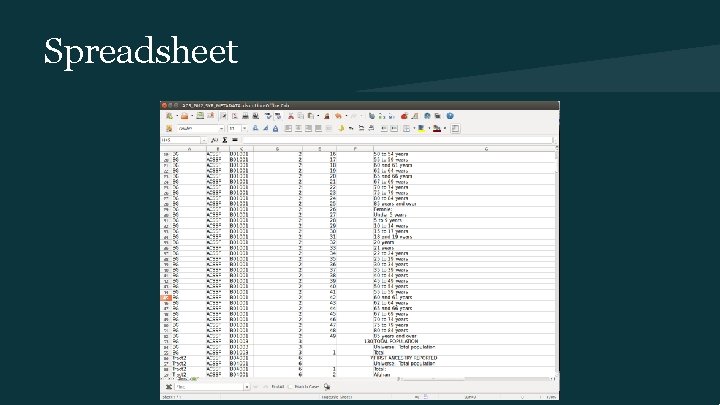720x405 pixels.
Task: Select the column A header
Action: 189,149
